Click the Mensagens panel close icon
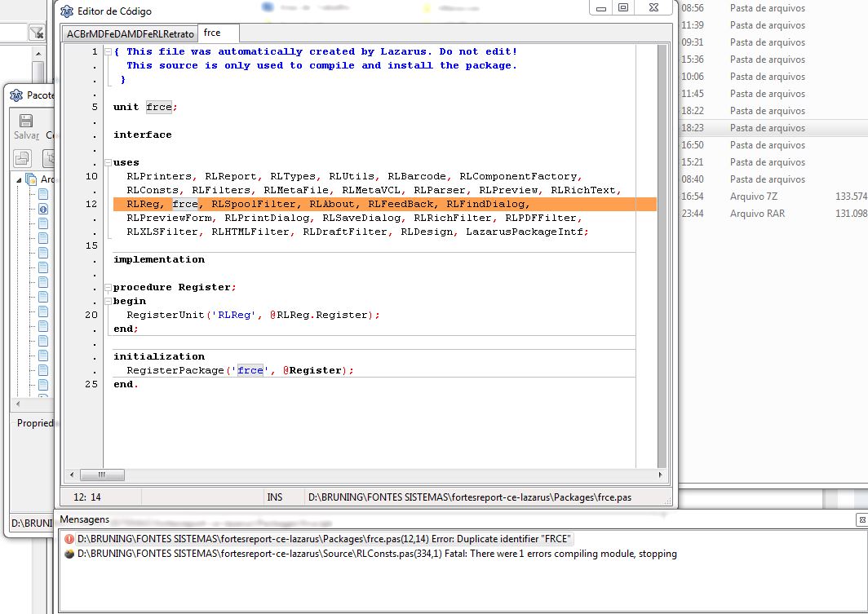The height and width of the screenshot is (614, 868). tap(862, 519)
